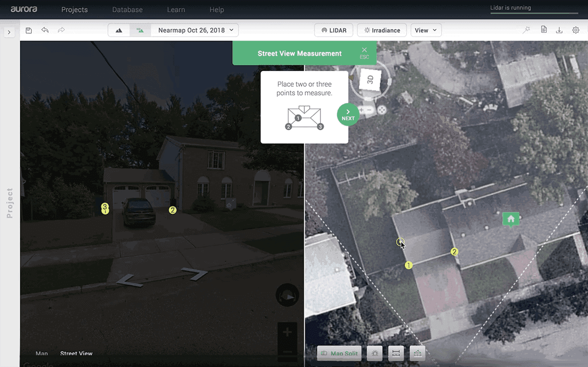Toggle the LIDAR button
The width and height of the screenshot is (588, 367).
tap(334, 30)
